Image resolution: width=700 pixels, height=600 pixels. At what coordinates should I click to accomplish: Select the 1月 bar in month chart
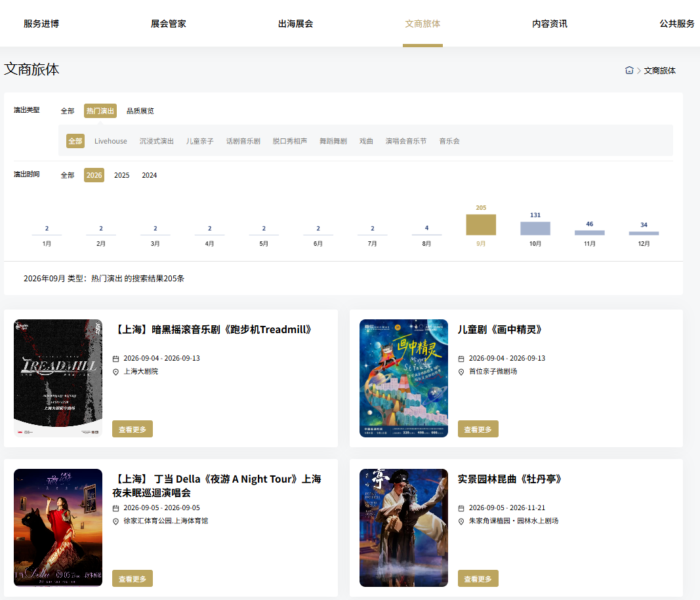tap(47, 235)
